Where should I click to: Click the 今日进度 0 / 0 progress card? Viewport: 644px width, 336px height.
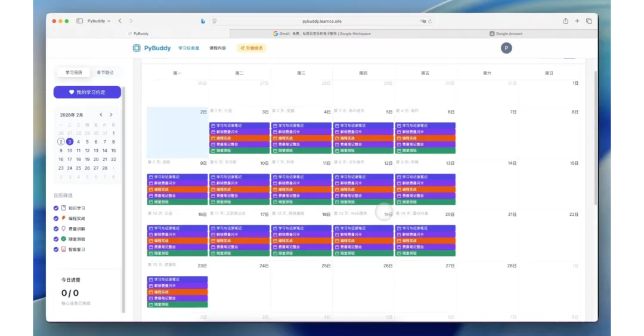coord(87,291)
